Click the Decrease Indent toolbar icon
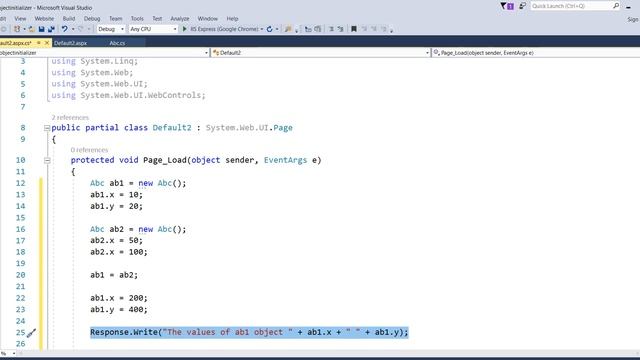The image size is (640, 360). click(x=308, y=29)
